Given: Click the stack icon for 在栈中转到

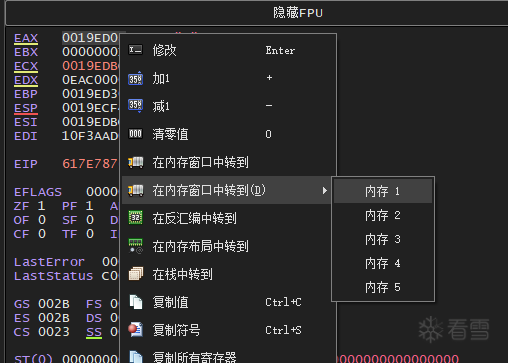Looking at the screenshot, I should [136, 274].
